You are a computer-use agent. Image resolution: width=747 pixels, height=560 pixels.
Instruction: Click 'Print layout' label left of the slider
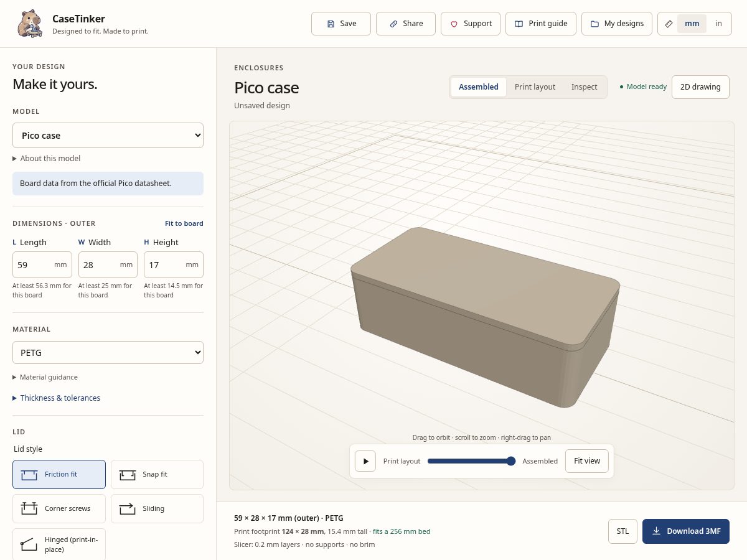(402, 461)
